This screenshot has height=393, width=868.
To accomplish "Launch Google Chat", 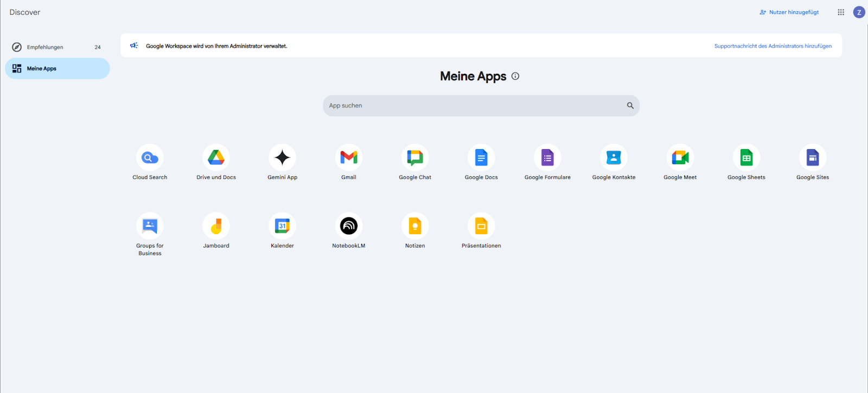I will [415, 158].
